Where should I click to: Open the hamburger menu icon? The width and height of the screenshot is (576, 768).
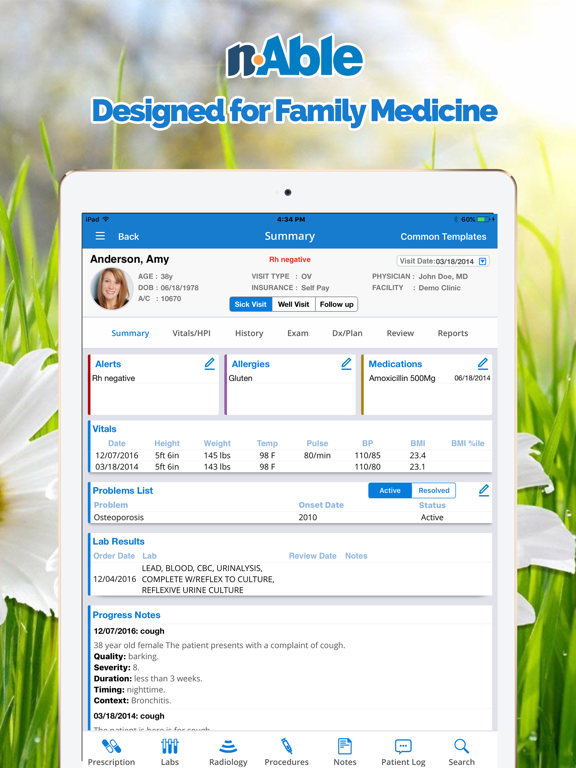100,236
